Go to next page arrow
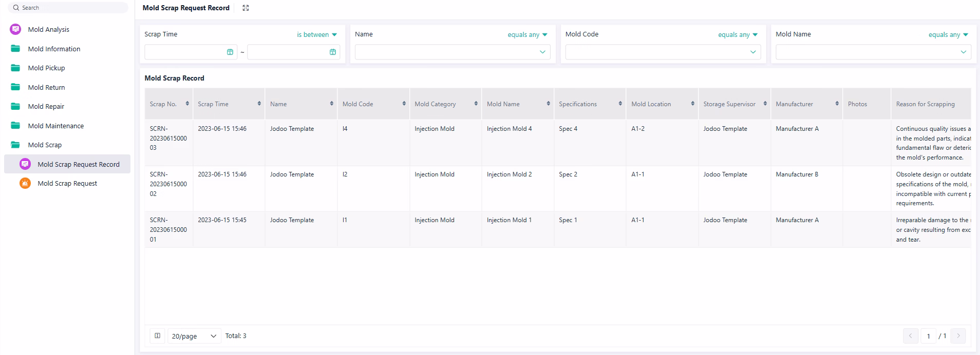 [958, 336]
